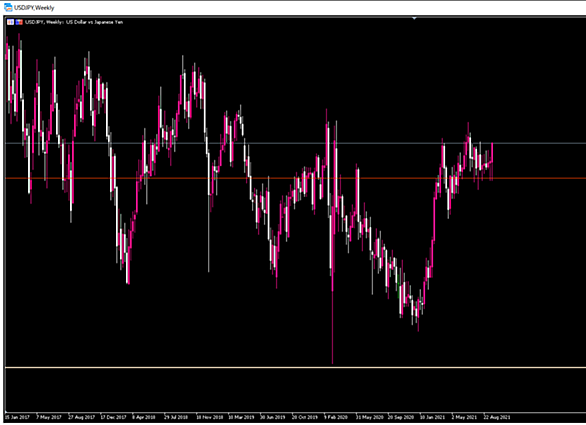Click the 9 Feb 2020 date label
Screen dimensions: 586x425
pos(336,417)
